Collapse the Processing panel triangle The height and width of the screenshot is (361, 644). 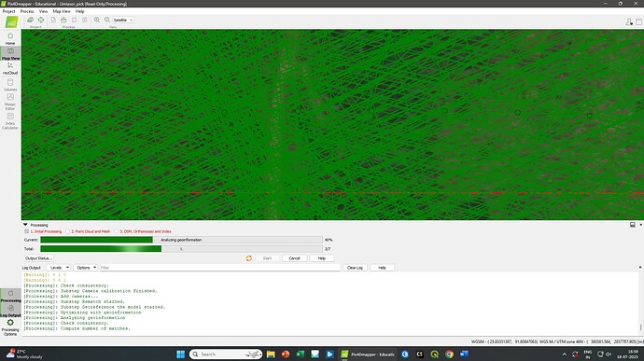click(x=25, y=225)
